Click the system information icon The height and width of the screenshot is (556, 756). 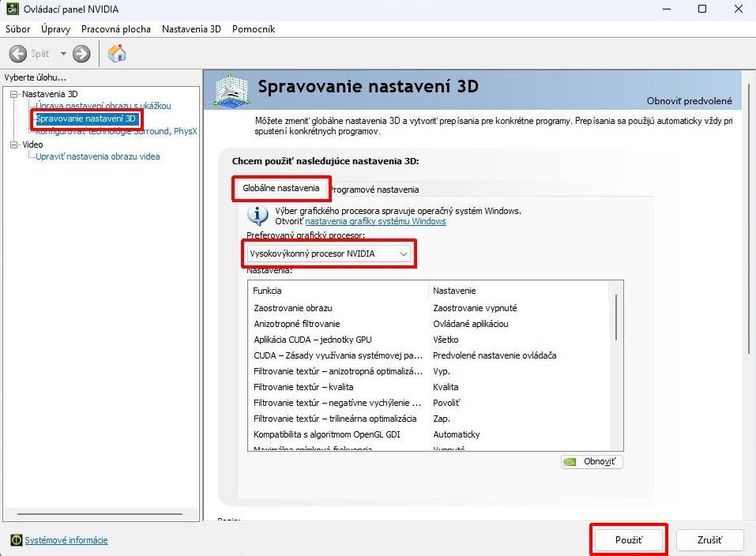coord(16,540)
